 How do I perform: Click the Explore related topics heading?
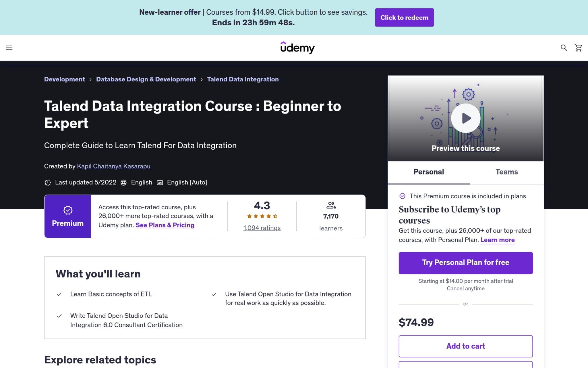(100, 360)
